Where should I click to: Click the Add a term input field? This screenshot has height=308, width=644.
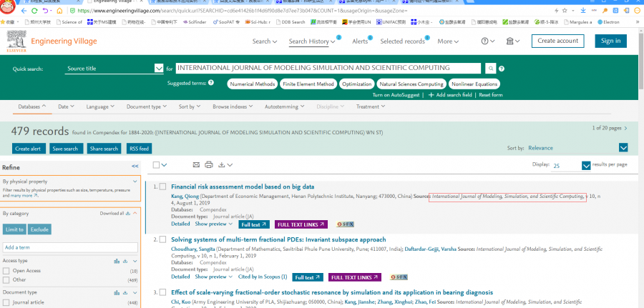pos(70,247)
